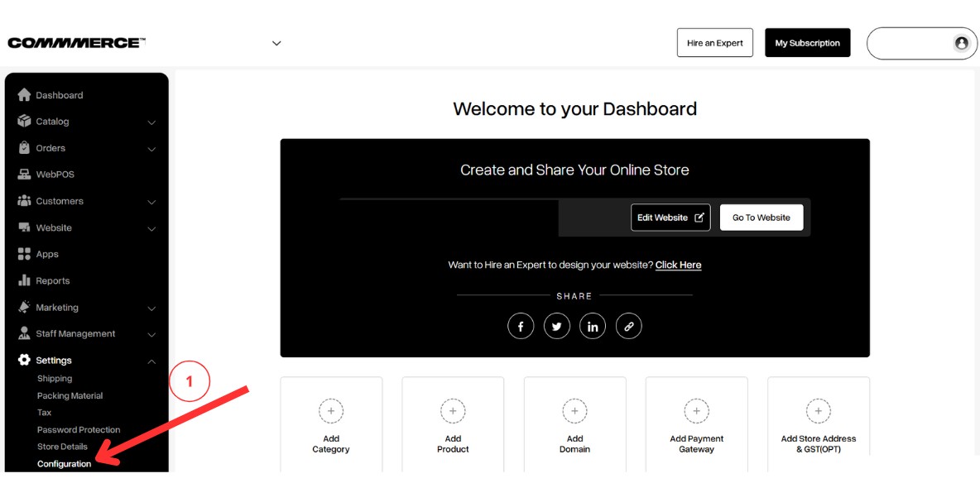Click the Catalog box icon
This screenshot has height=483, width=980.
coord(24,121)
